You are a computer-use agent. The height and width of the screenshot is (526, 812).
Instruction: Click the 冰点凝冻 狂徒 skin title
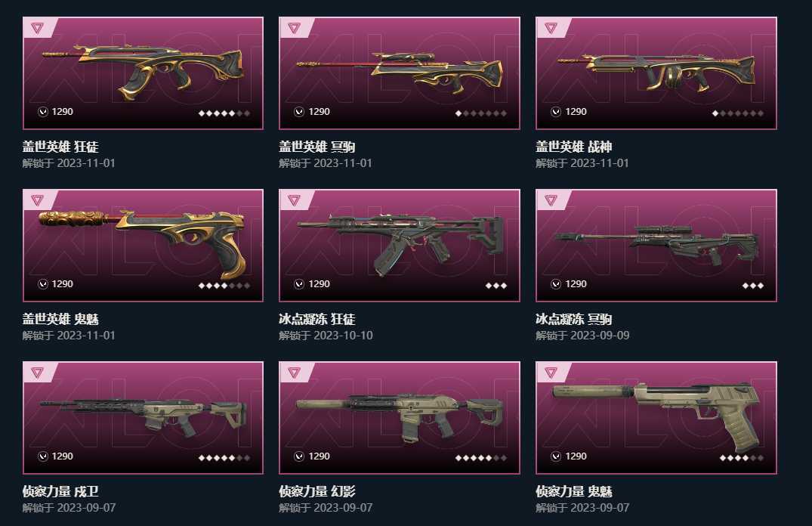317,319
